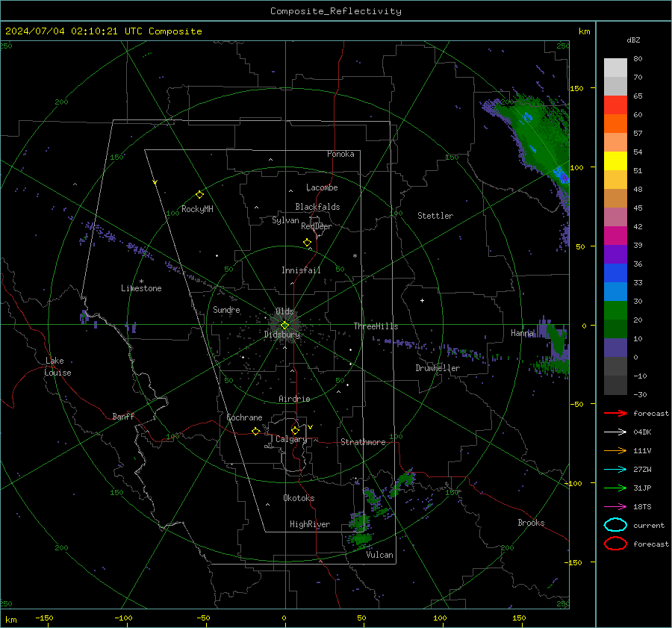The width and height of the screenshot is (672, 628).
Task: Click the yellow radar-center diamond at Olds
Action: (x=284, y=326)
